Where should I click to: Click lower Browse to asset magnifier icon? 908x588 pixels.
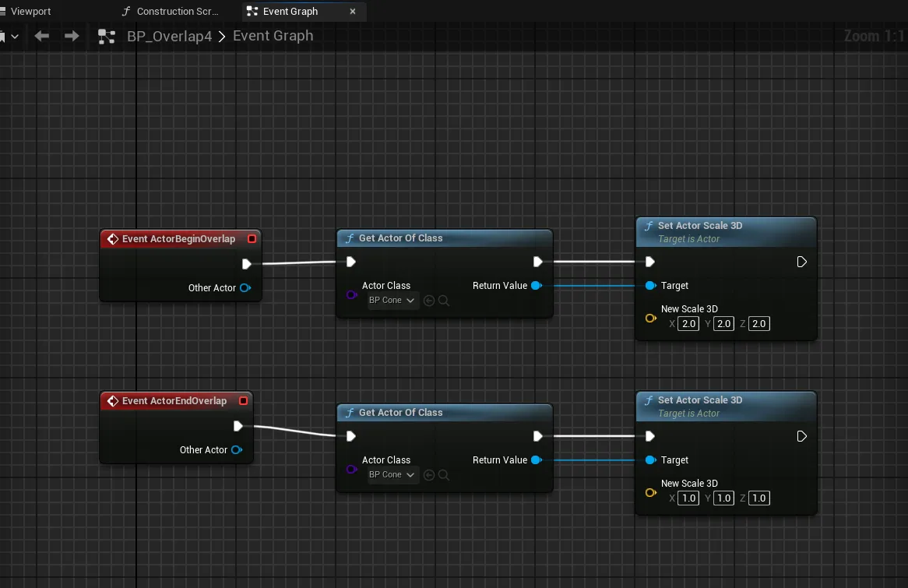click(444, 475)
